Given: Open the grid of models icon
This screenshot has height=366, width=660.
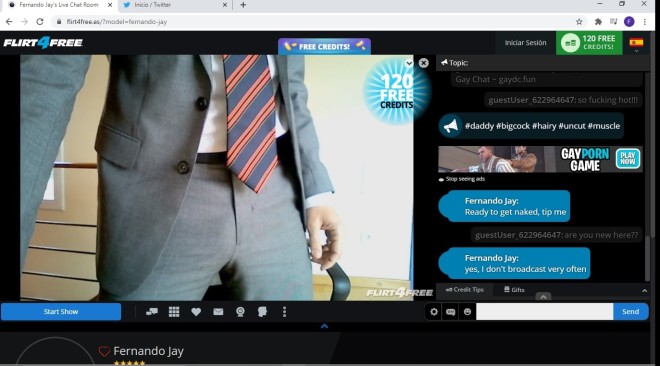Looking at the screenshot, I should [174, 312].
